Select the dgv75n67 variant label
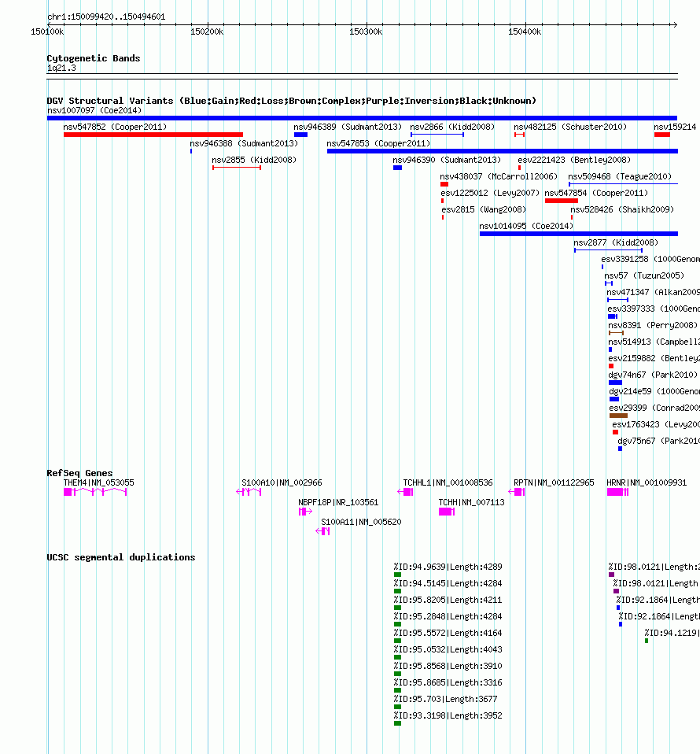 point(658,441)
